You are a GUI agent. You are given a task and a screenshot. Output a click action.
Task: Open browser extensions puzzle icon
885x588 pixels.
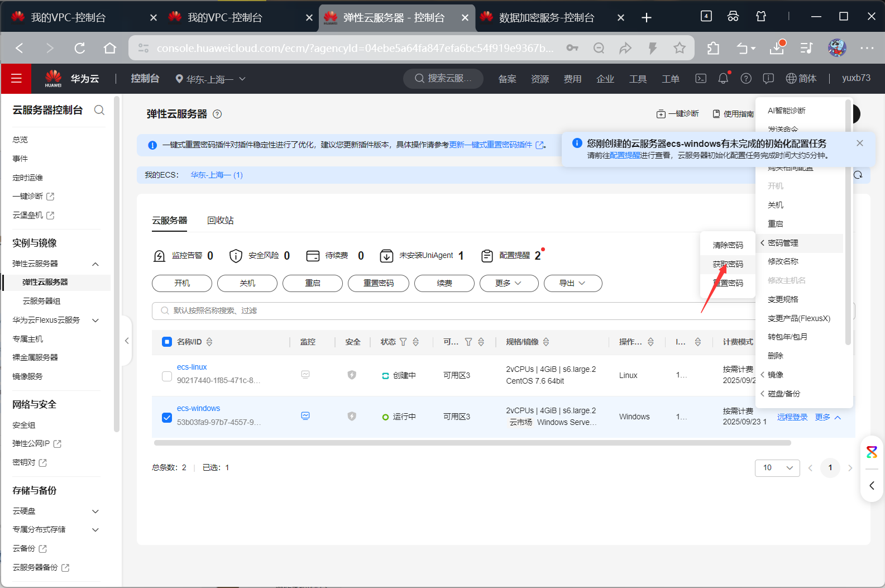click(713, 48)
